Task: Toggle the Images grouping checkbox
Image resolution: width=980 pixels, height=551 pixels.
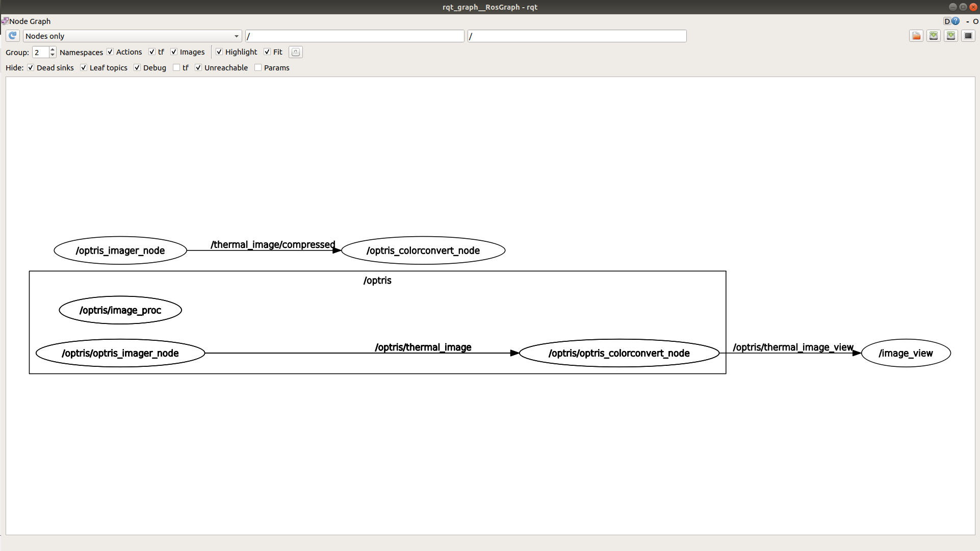Action: tap(174, 52)
